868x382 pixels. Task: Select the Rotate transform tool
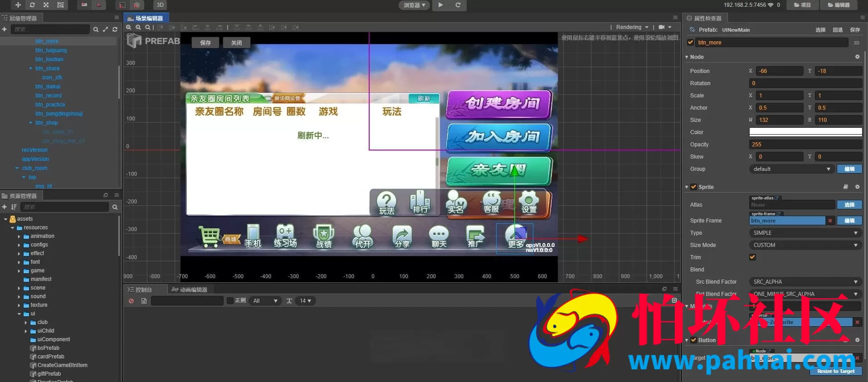click(32, 5)
